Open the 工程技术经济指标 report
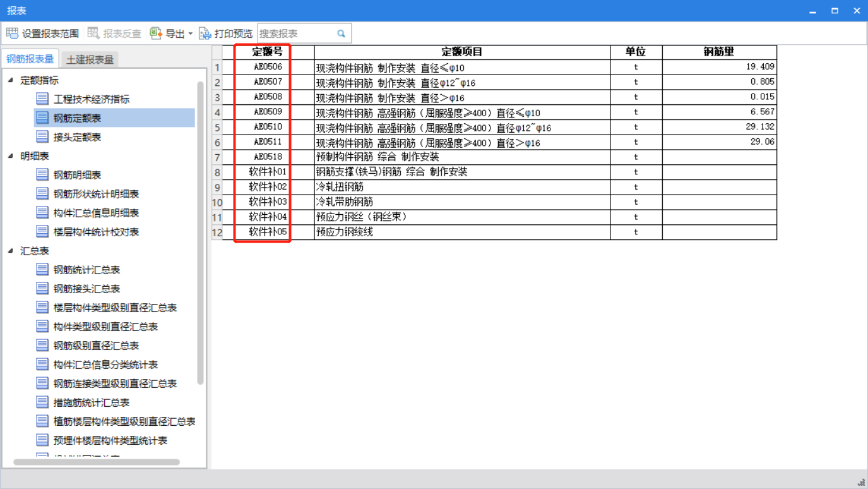 click(x=92, y=99)
